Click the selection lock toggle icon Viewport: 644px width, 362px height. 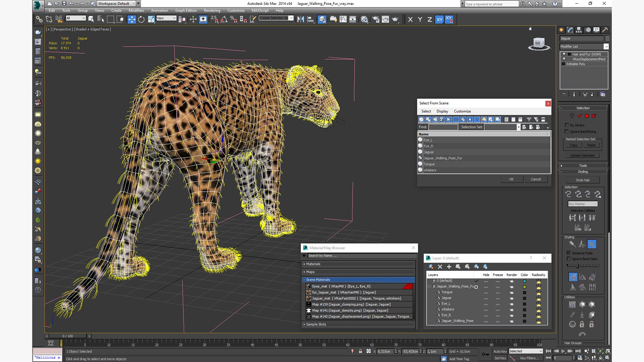click(x=360, y=351)
